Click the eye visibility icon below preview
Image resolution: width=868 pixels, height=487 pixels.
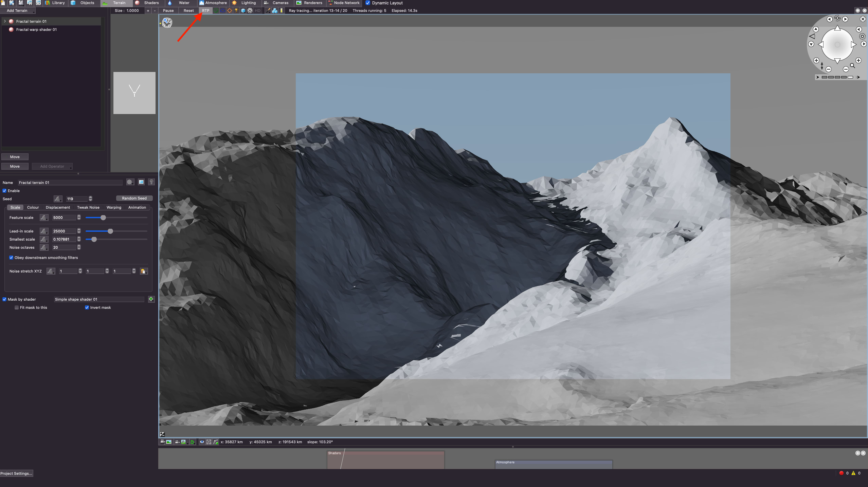(x=202, y=442)
